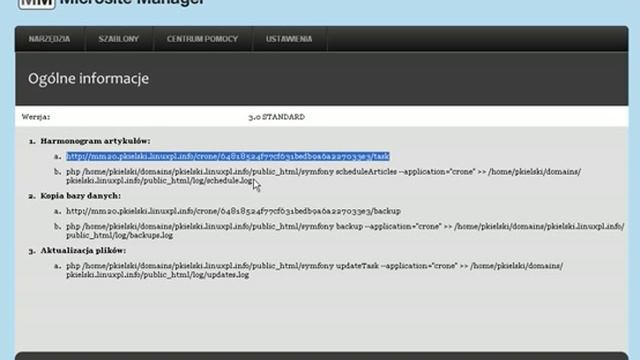Viewport: 640px width, 360px height.
Task: Open the SZABLONY menu
Action: 119,39
